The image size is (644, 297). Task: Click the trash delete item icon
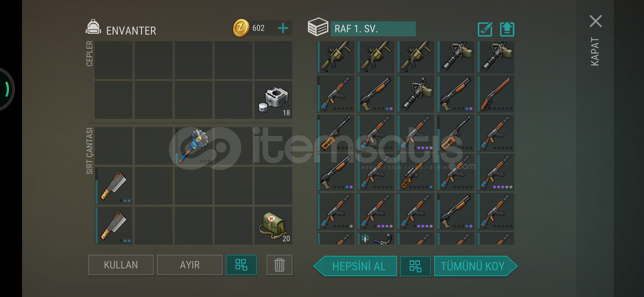pos(279,265)
